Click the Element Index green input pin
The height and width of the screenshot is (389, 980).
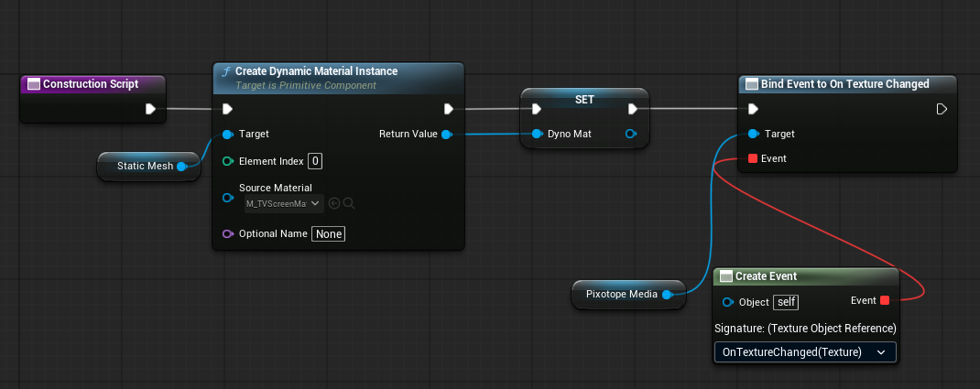(228, 161)
